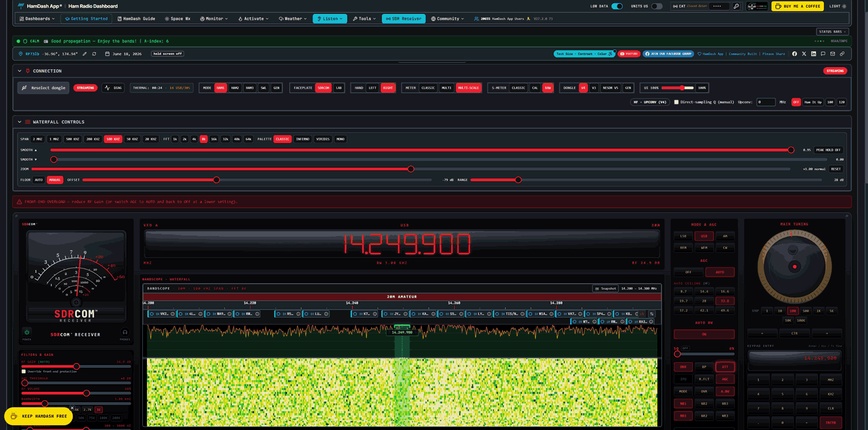Switch to SDR Receiver tab
This screenshot has height=430, width=868.
coord(403,19)
